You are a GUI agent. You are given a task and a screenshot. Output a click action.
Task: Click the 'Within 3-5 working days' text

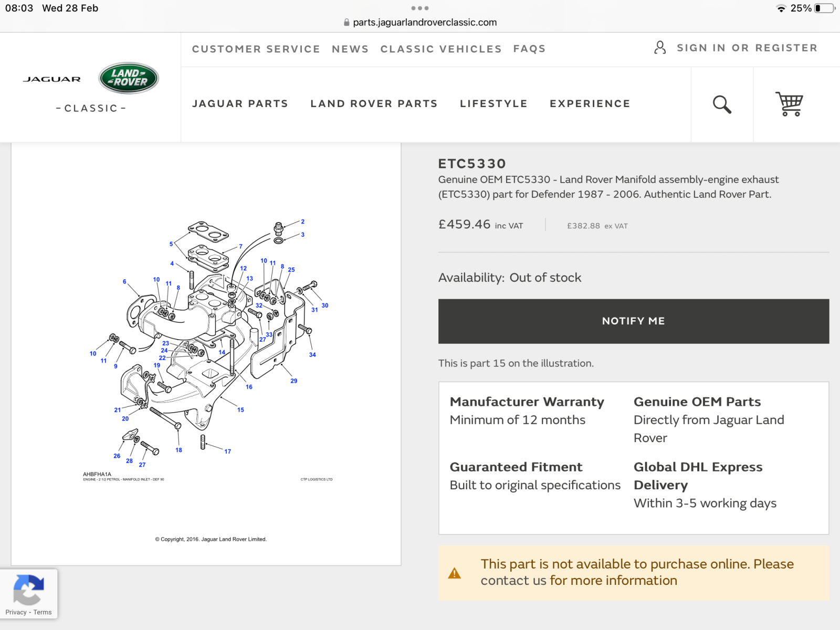[x=705, y=503]
